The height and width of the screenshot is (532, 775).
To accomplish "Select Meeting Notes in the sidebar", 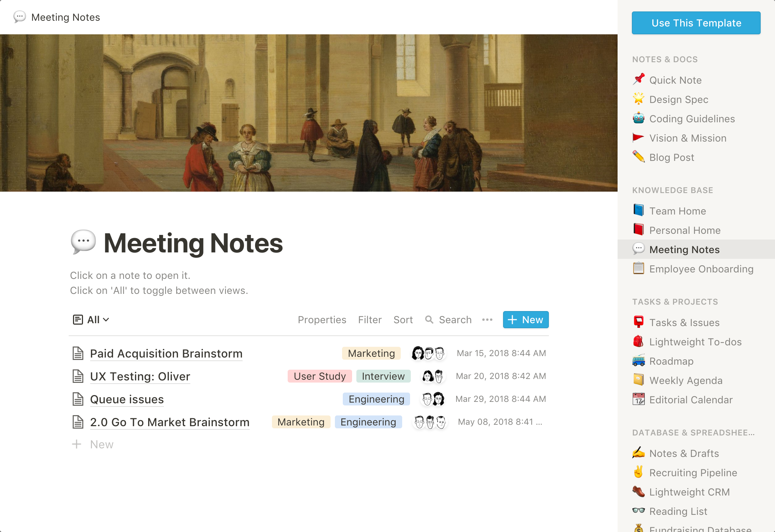I will (x=696, y=249).
